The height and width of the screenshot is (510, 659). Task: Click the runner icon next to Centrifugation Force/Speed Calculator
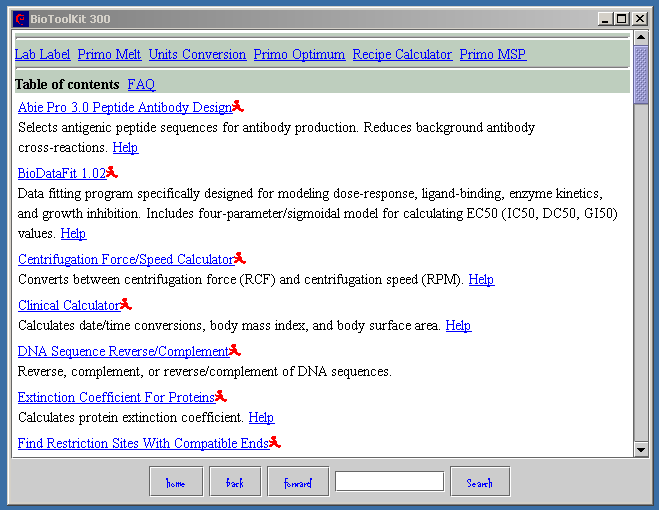[x=240, y=258]
